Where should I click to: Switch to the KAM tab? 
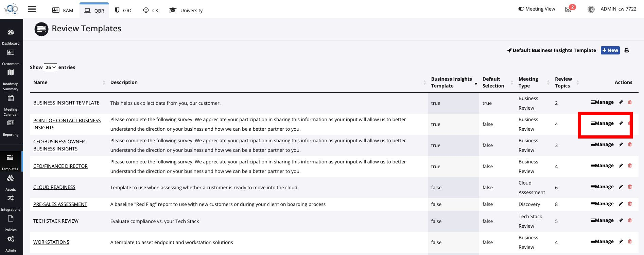(63, 10)
